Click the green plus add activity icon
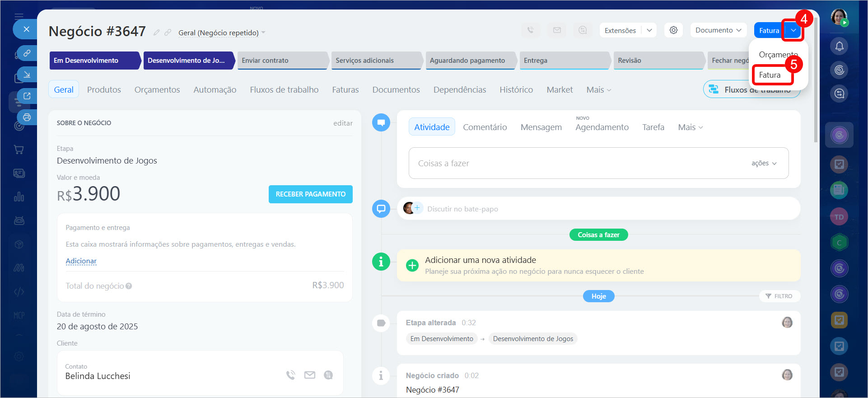The image size is (868, 398). pyautogui.click(x=412, y=265)
